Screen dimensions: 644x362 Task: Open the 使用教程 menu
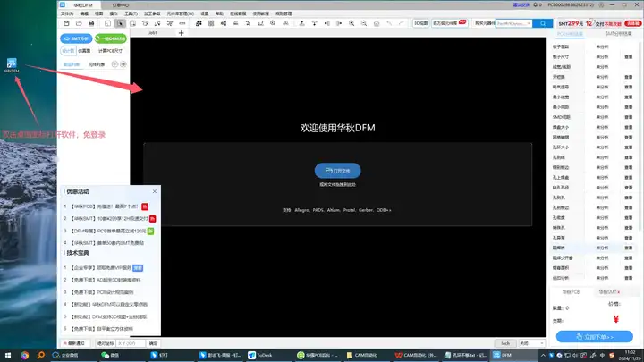point(261,13)
